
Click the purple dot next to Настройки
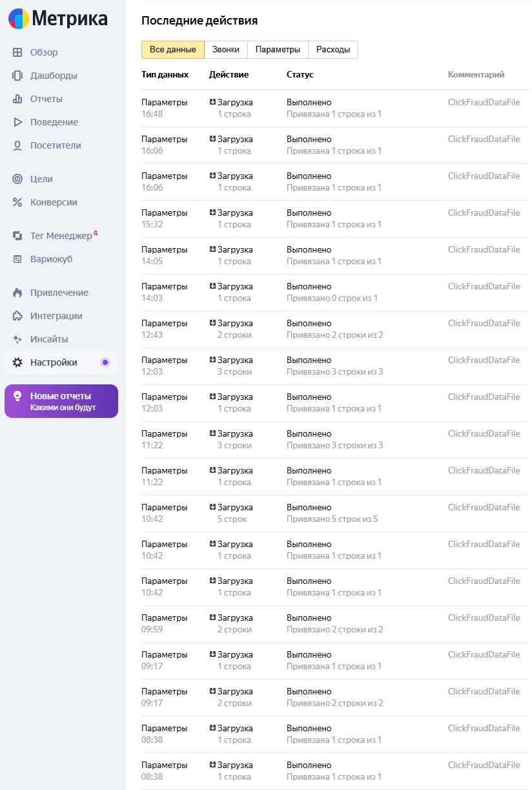pyautogui.click(x=105, y=362)
